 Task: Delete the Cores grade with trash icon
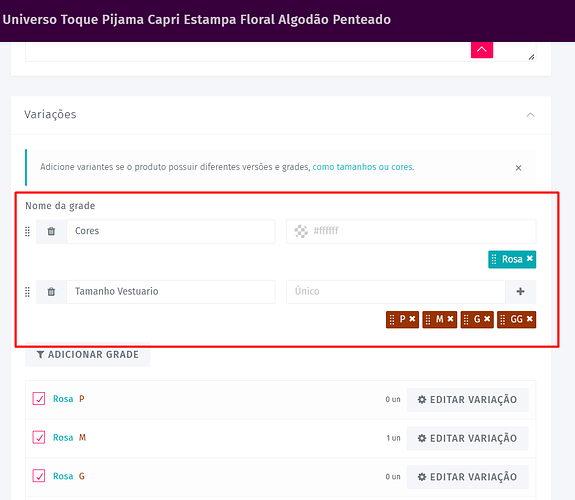point(51,231)
